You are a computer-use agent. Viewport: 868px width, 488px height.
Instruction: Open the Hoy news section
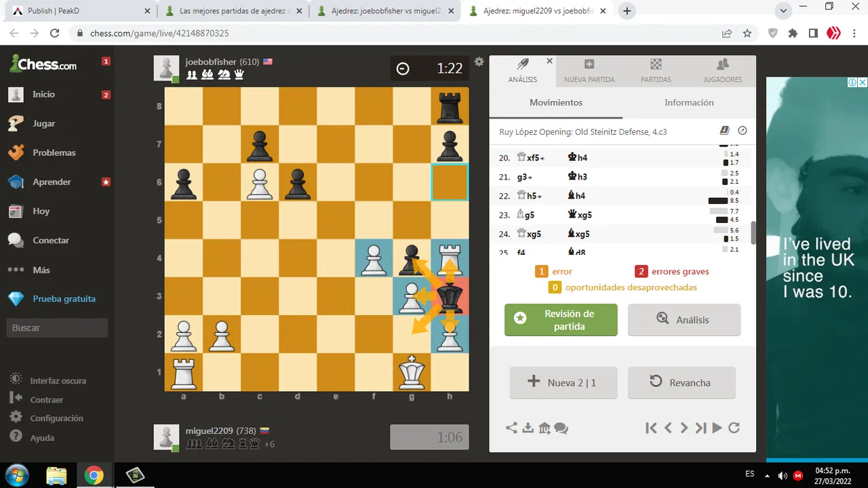tap(41, 211)
